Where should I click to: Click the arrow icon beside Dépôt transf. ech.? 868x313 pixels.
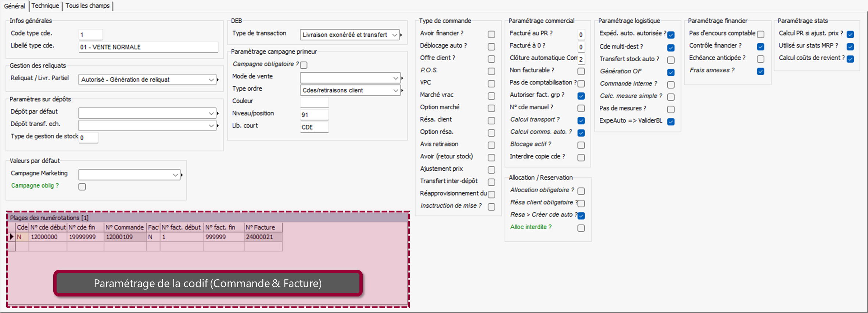pyautogui.click(x=218, y=126)
